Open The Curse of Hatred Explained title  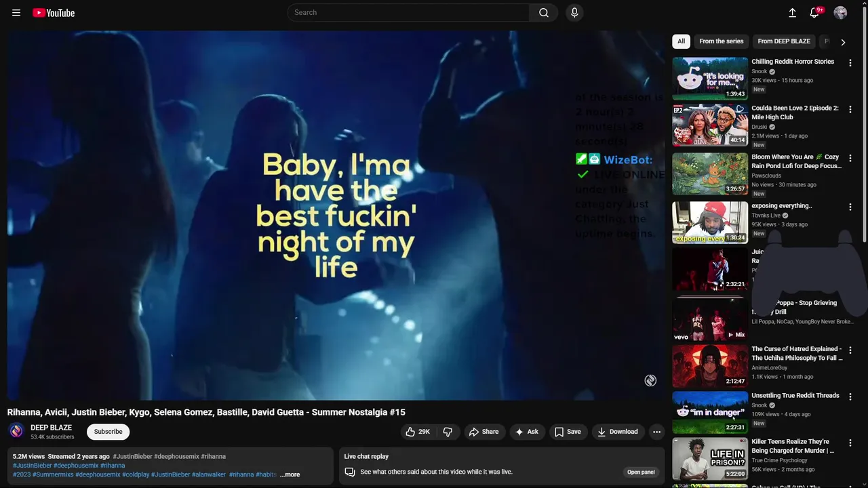(x=797, y=353)
